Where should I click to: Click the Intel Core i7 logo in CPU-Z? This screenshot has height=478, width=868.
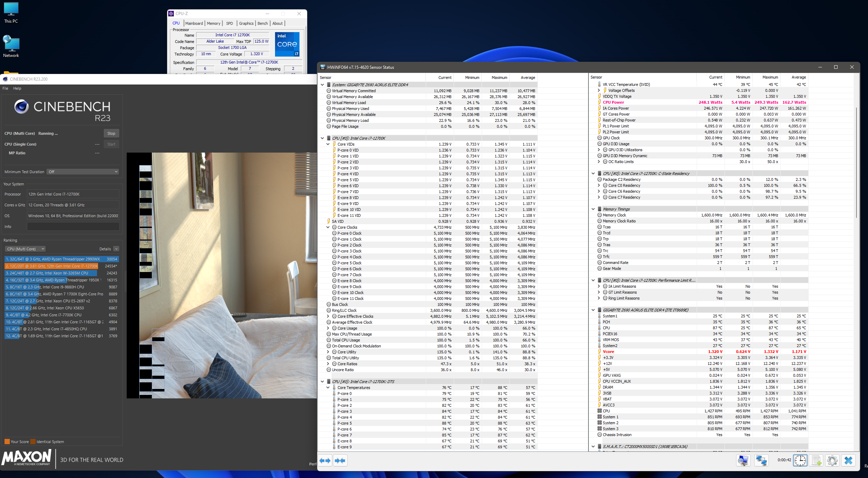click(x=287, y=44)
